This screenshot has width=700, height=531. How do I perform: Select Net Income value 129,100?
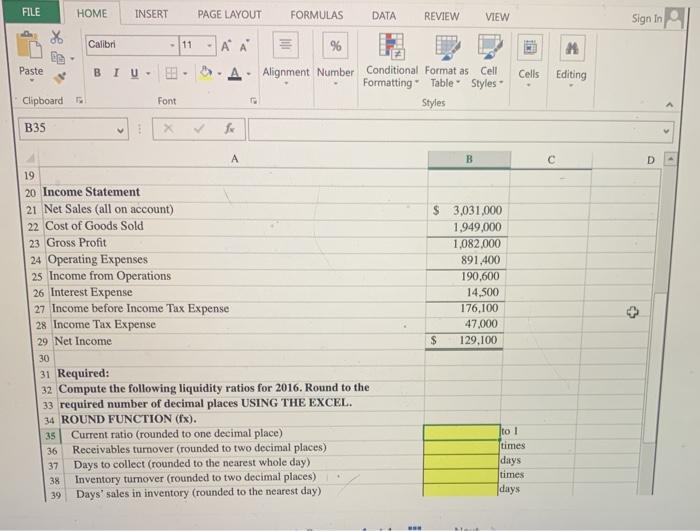point(478,340)
